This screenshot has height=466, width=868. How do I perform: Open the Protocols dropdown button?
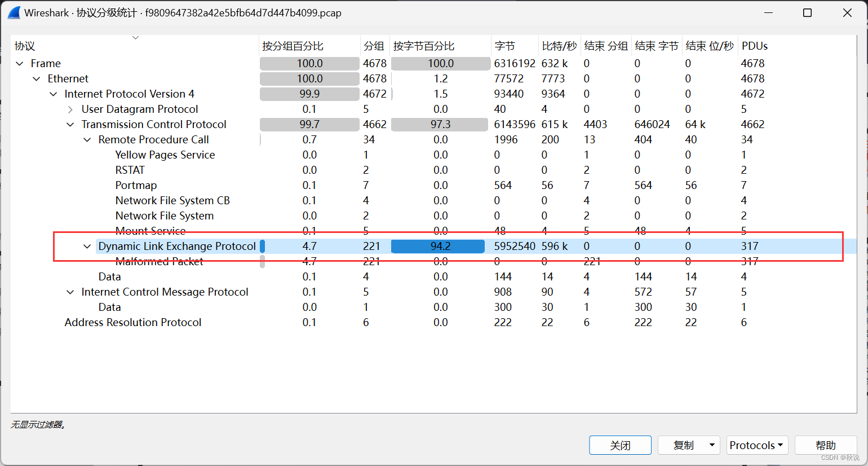click(757, 445)
